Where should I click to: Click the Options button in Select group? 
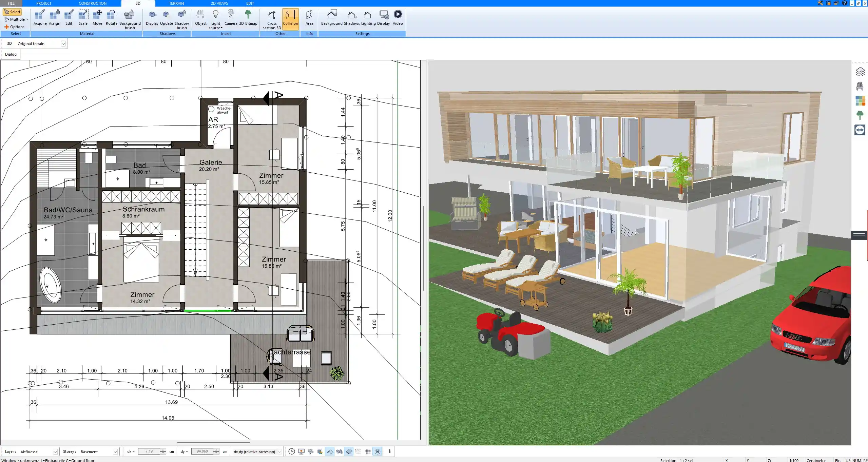pos(15,26)
